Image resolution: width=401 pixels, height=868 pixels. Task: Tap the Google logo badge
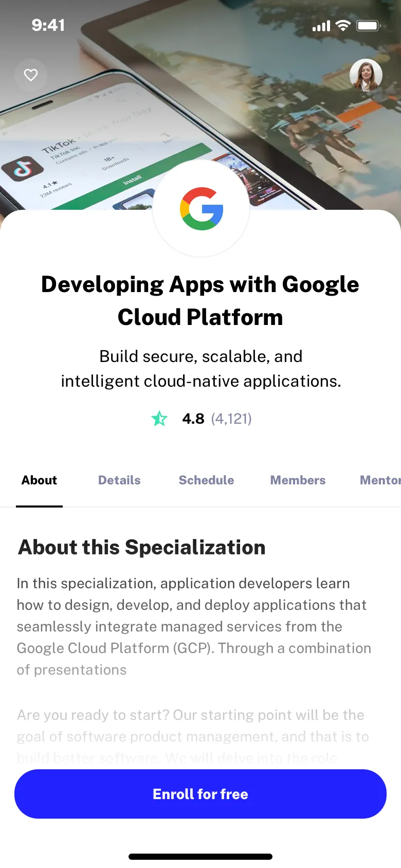201,208
